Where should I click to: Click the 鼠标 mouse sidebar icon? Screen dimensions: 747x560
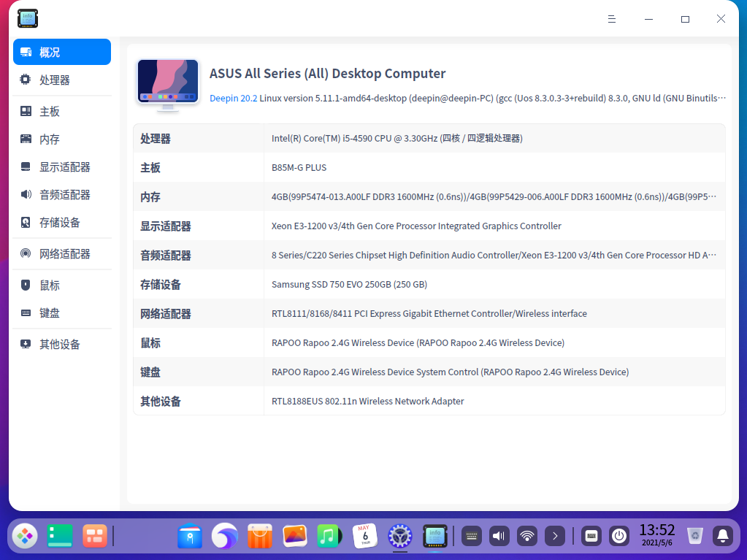point(26,285)
